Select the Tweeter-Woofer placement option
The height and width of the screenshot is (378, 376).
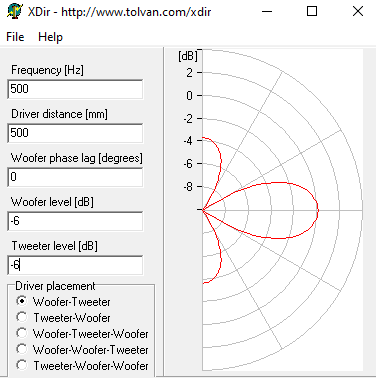(63, 318)
